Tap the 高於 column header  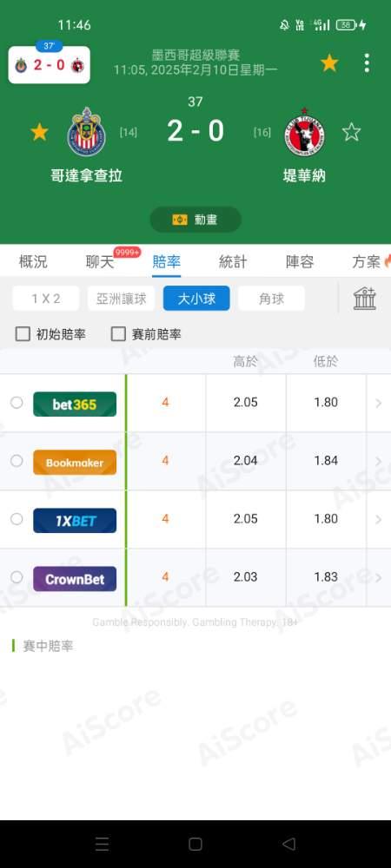click(x=245, y=362)
